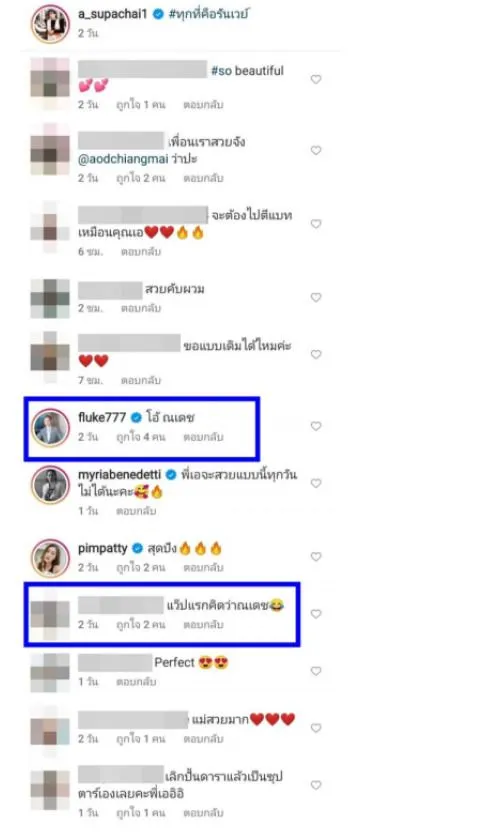Reply to myriabenedetti's comment
The width and height of the screenshot is (502, 832).
pos(136,511)
